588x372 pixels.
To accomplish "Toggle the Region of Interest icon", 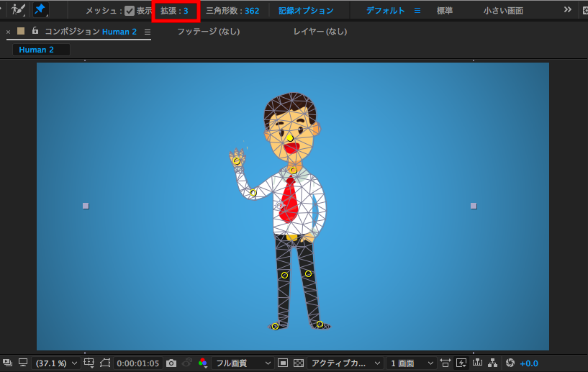I will 283,363.
